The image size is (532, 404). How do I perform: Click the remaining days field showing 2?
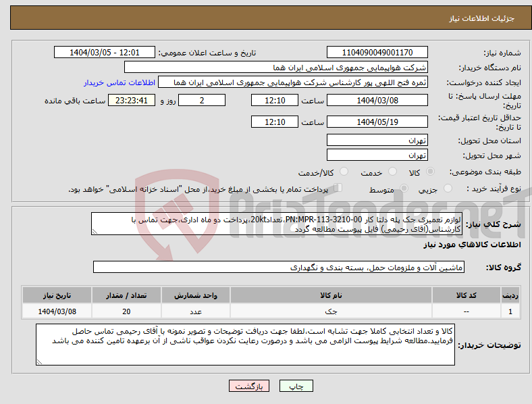[202, 100]
